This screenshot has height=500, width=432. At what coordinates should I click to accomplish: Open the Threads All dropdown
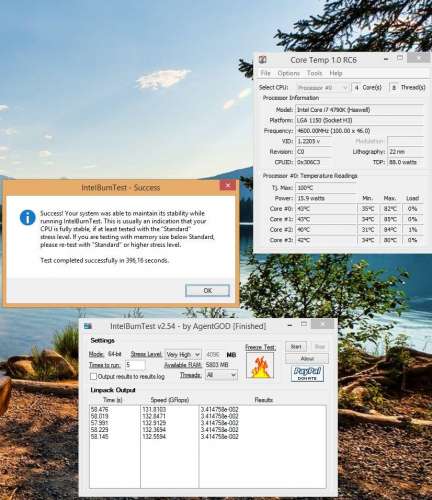point(221,375)
